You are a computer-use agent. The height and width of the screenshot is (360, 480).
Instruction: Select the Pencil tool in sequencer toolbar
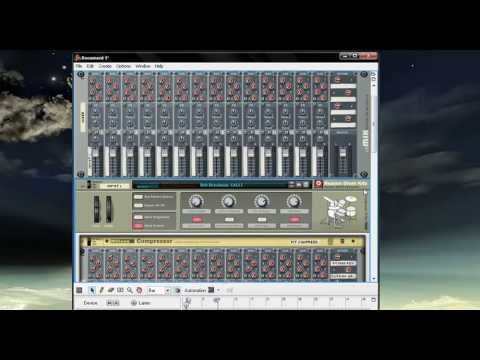(x=102, y=290)
